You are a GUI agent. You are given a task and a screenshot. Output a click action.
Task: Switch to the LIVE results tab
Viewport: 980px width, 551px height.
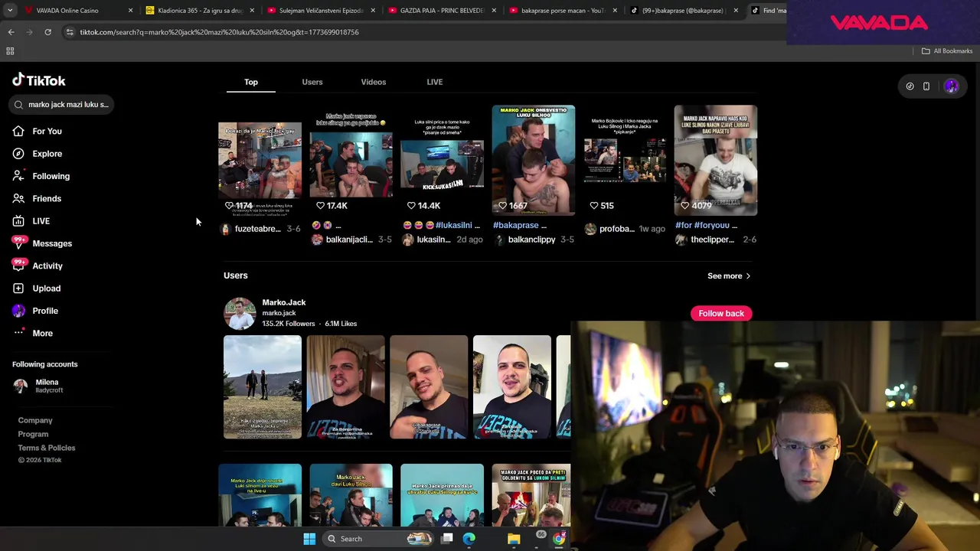(x=434, y=82)
